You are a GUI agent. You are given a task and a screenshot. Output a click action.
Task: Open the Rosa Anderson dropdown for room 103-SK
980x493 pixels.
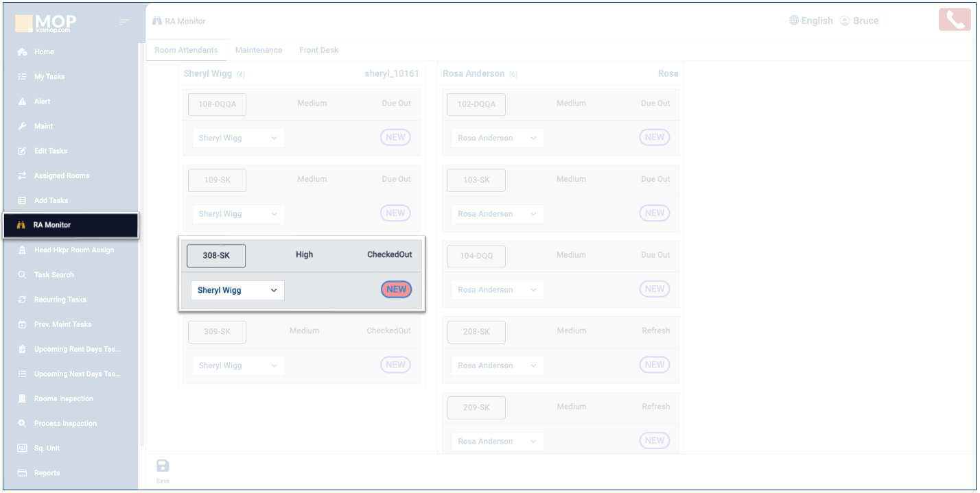(497, 214)
